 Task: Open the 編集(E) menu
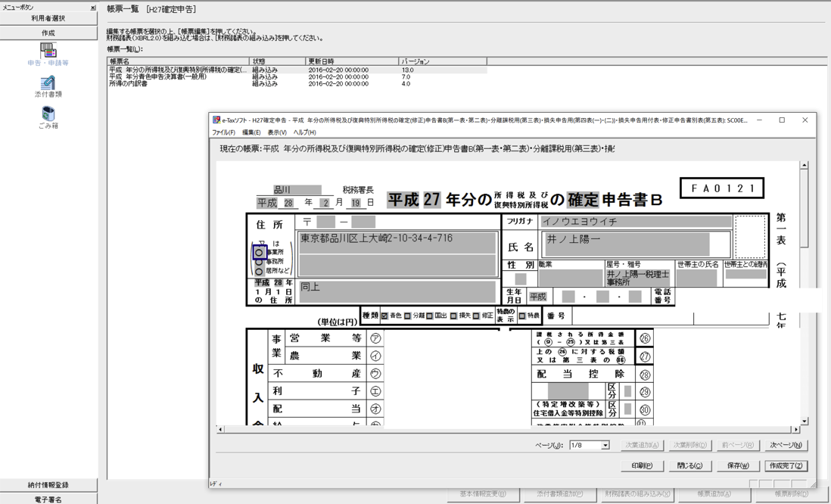[x=251, y=132]
